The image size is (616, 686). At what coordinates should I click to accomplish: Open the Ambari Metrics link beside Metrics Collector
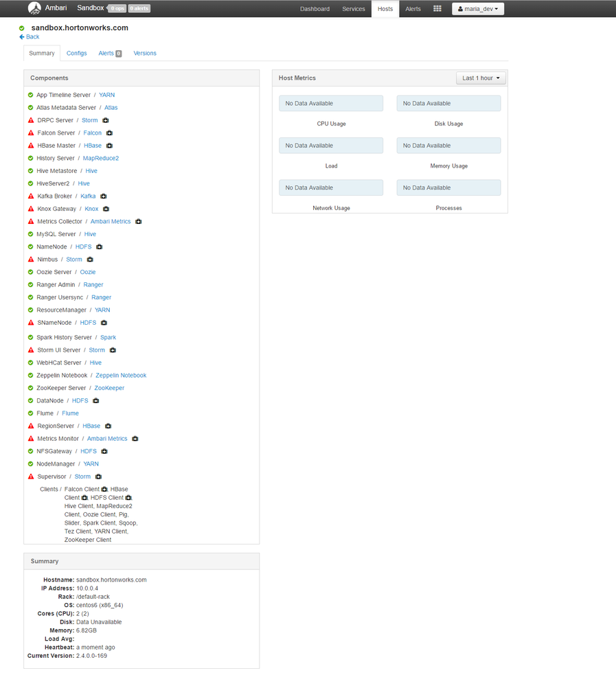point(111,222)
